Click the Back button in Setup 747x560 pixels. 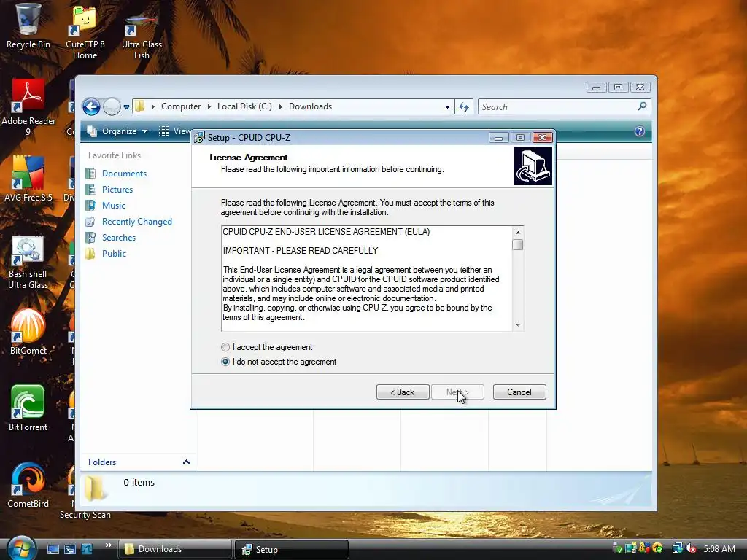click(403, 392)
